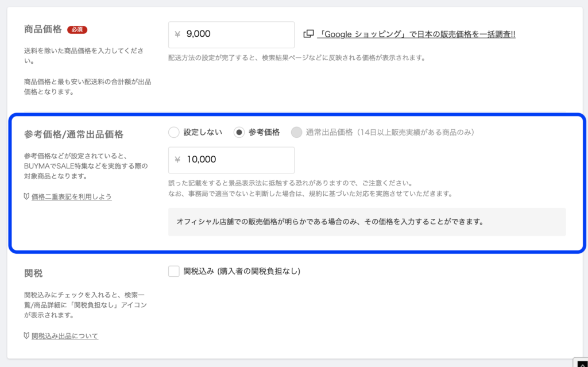Click the guide icon beside 関税込み出品について

point(27,336)
